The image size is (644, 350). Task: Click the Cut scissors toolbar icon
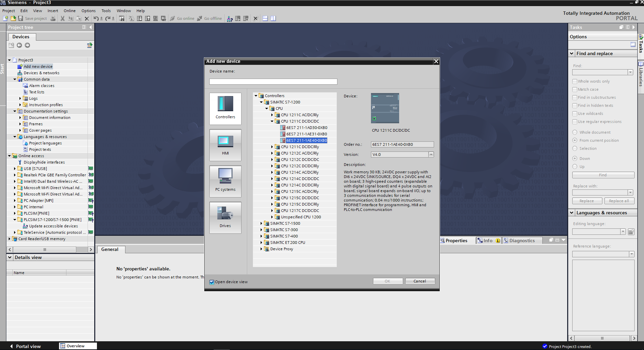click(62, 18)
